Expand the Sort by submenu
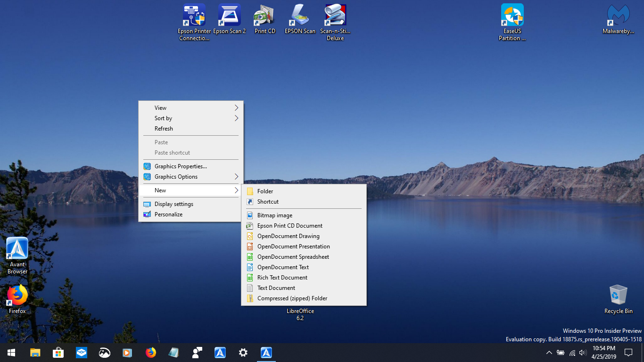The height and width of the screenshot is (362, 644). [x=190, y=118]
